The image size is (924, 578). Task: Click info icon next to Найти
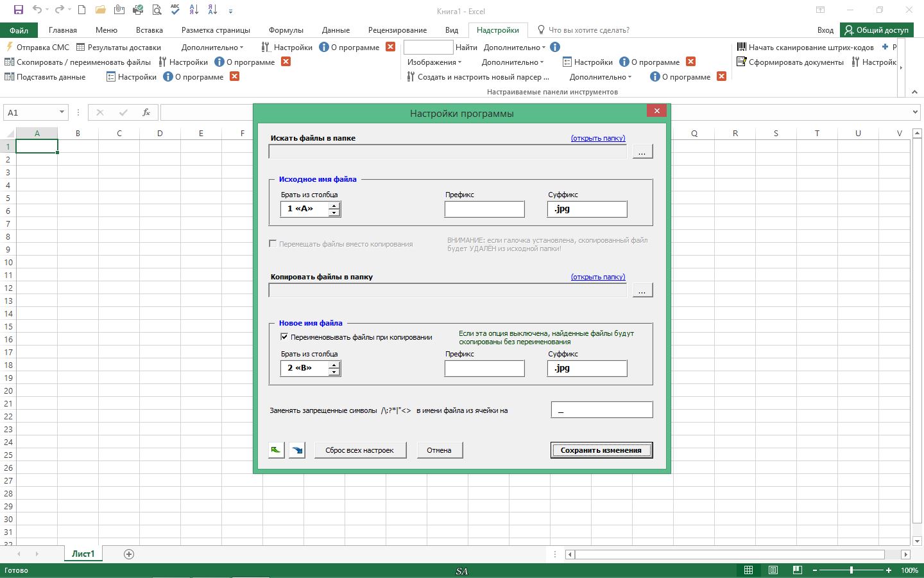[x=555, y=47]
